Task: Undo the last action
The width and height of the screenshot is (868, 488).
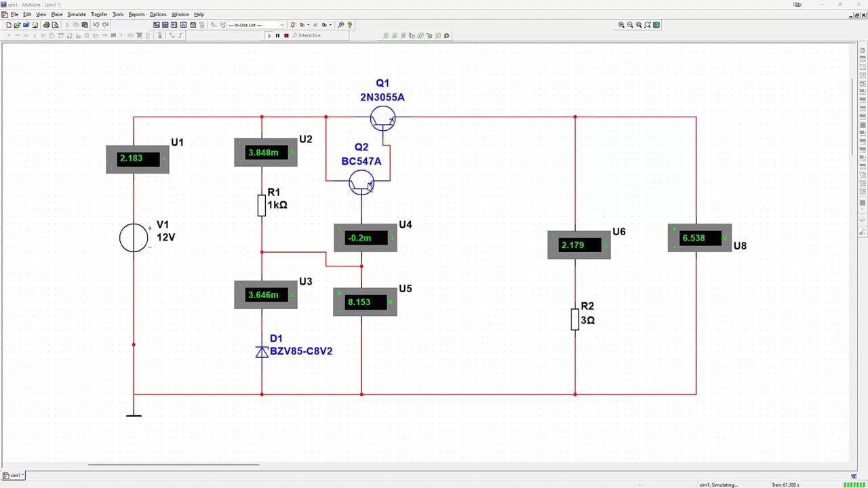Action: 96,25
